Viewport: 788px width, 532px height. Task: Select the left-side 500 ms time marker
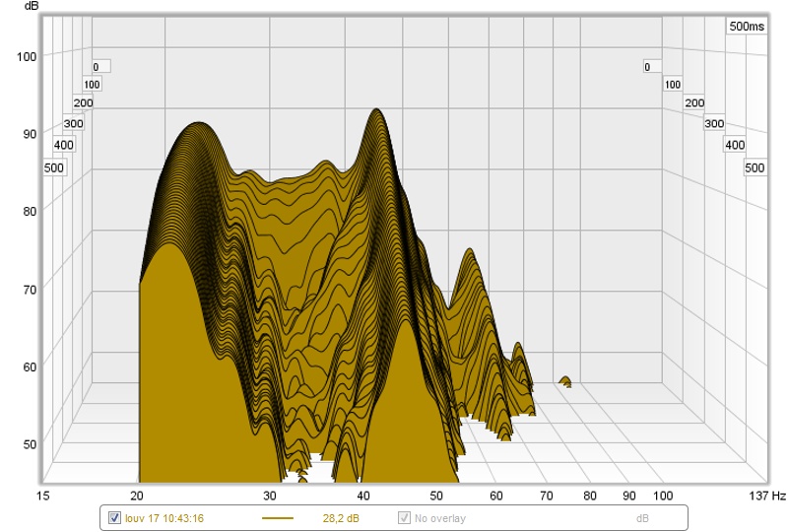(x=54, y=167)
